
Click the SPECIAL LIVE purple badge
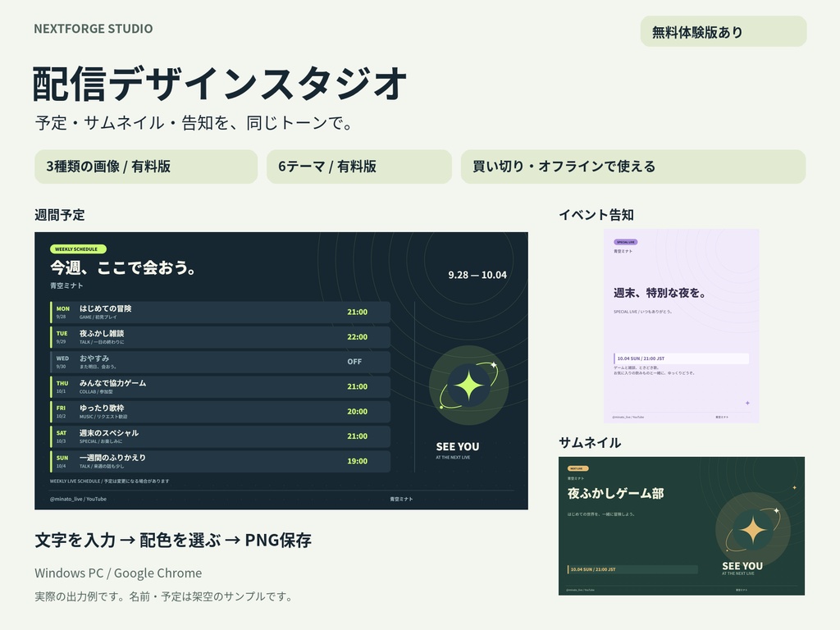coord(626,242)
